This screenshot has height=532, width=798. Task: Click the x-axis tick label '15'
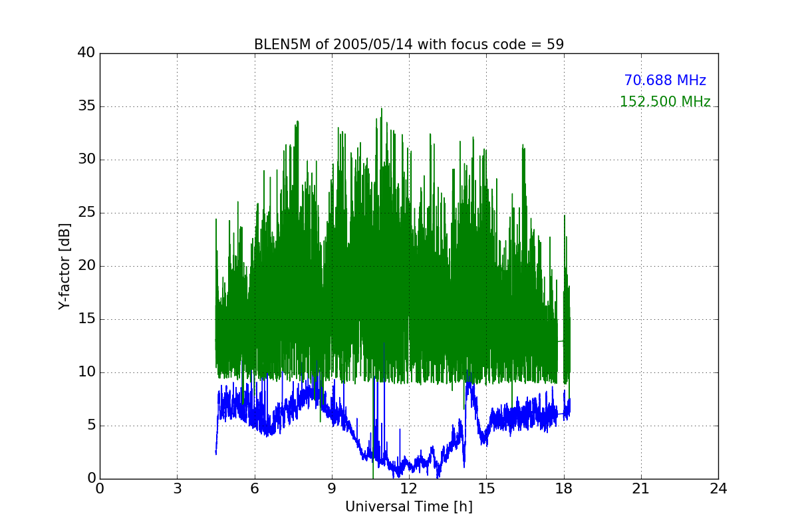[486, 489]
